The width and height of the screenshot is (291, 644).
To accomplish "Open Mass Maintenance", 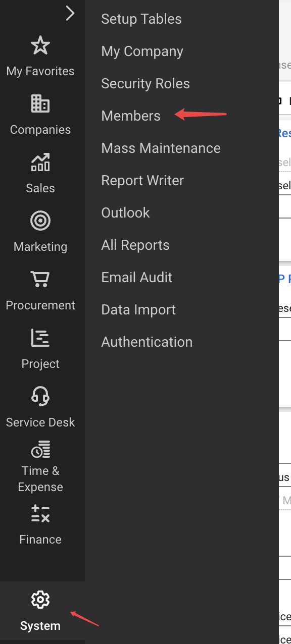I will (161, 148).
